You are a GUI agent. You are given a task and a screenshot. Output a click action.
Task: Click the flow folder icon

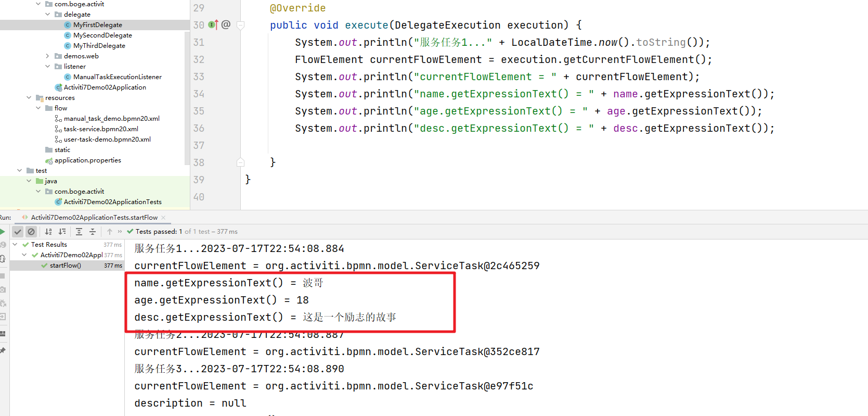pos(49,108)
